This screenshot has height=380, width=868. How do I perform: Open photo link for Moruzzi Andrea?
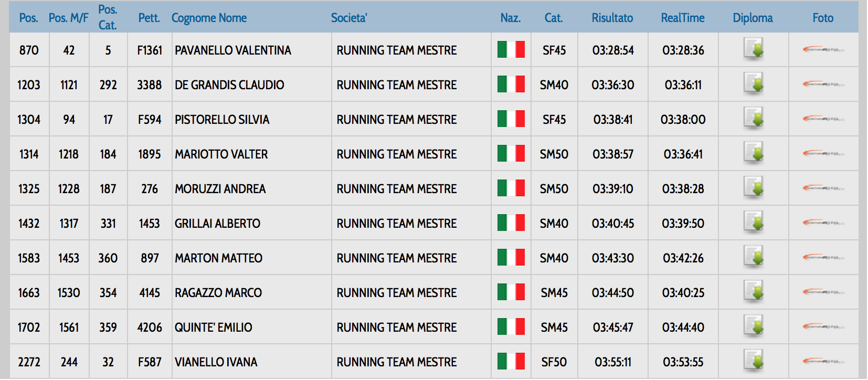tap(823, 188)
